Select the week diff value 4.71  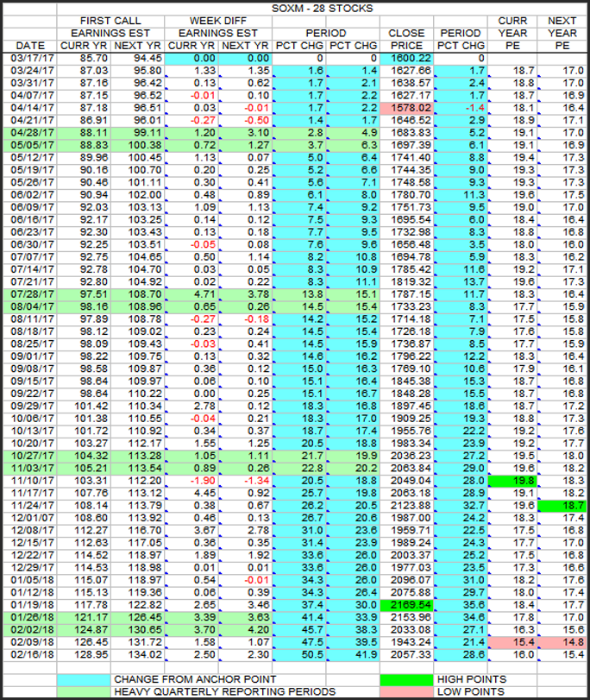pyautogui.click(x=191, y=294)
